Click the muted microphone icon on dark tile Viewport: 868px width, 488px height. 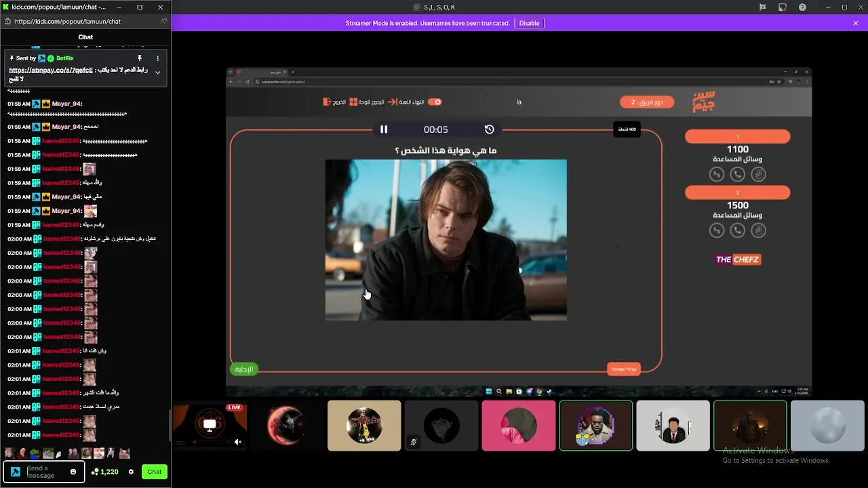click(x=413, y=442)
